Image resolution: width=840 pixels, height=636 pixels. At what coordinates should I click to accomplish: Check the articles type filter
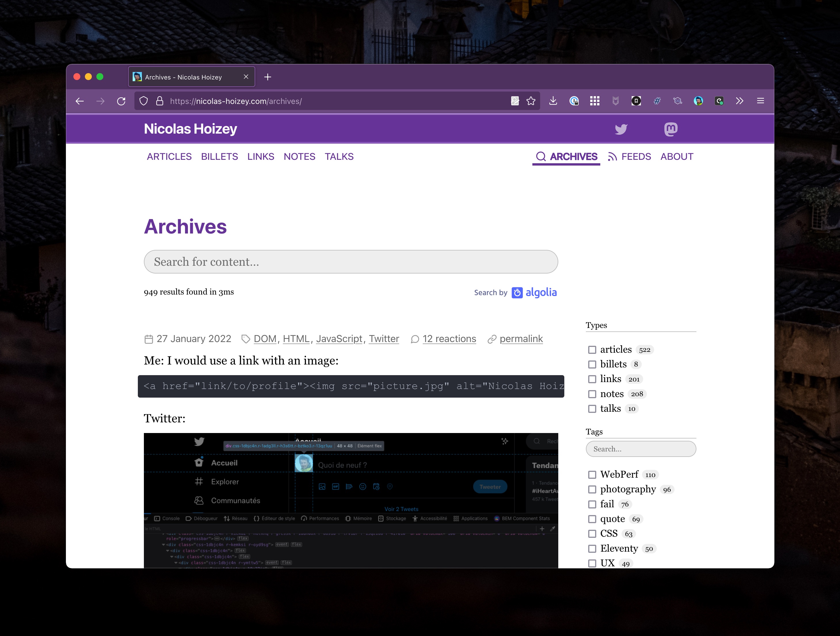coord(592,350)
